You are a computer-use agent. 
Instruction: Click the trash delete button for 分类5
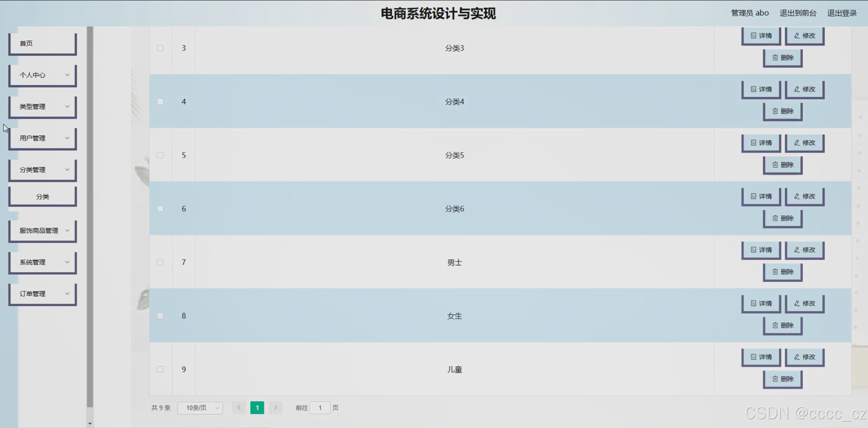point(782,165)
